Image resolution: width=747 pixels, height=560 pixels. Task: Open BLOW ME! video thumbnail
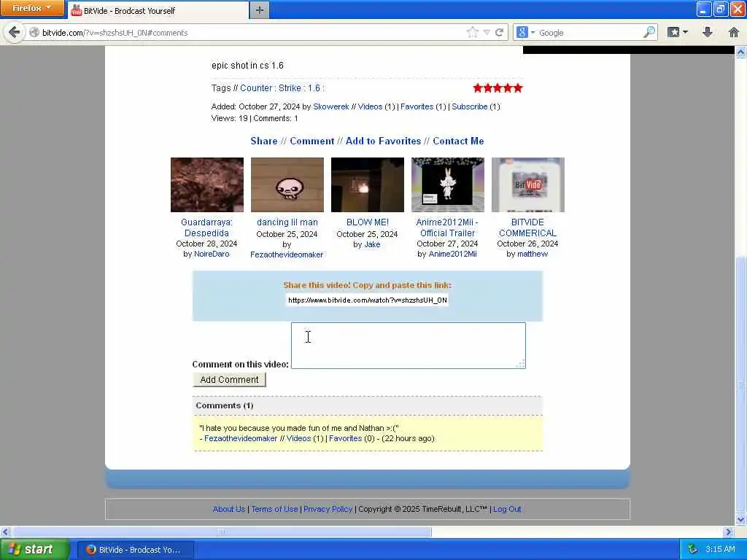click(x=368, y=184)
